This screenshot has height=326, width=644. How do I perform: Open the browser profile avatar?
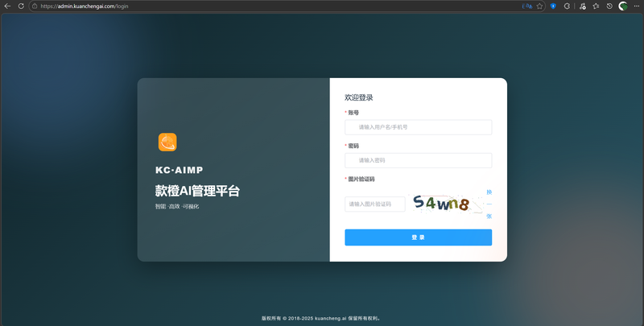point(623,6)
